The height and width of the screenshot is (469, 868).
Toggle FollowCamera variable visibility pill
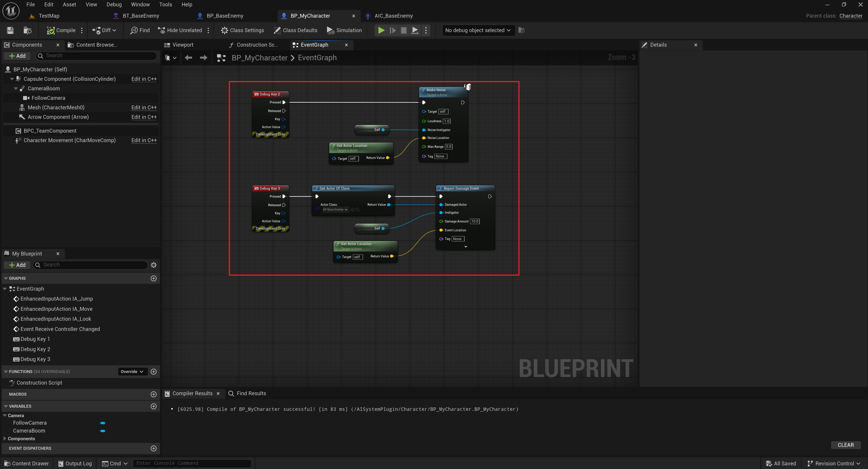click(103, 423)
